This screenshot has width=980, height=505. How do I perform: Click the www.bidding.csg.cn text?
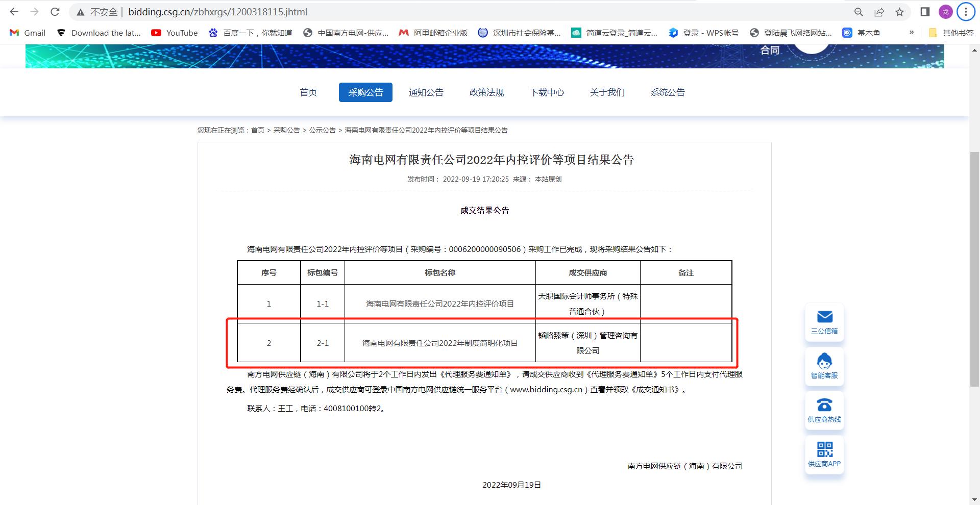pos(546,390)
